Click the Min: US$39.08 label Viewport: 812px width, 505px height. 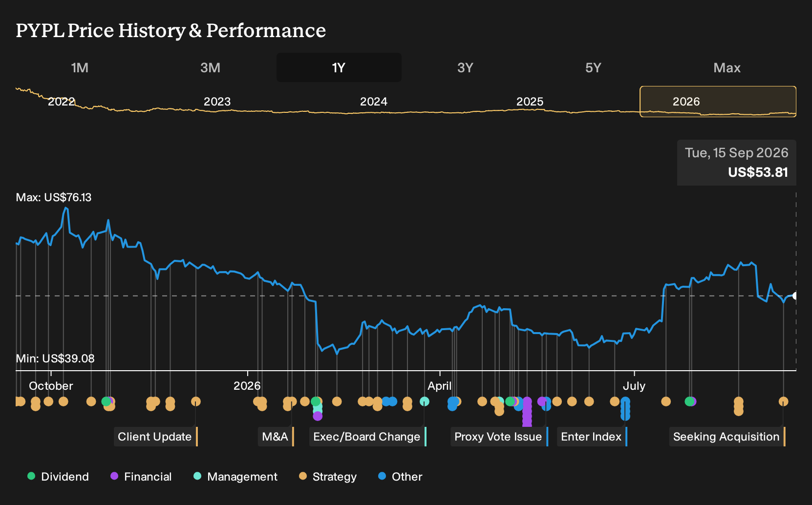55,358
